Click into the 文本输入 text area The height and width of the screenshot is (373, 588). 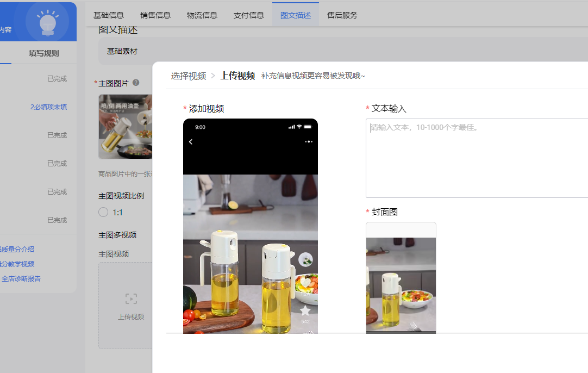point(477,158)
